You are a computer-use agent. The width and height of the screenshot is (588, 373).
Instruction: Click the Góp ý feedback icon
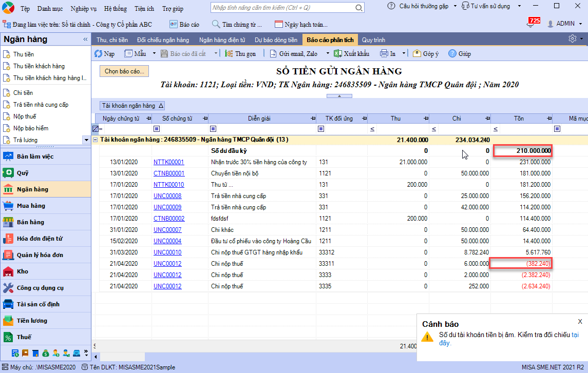[416, 54]
